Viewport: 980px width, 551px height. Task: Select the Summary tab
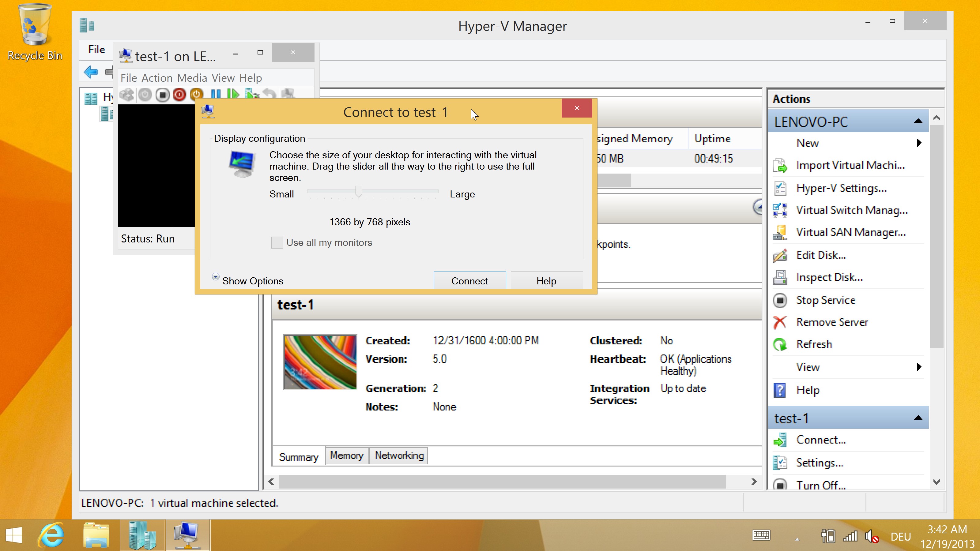(299, 457)
